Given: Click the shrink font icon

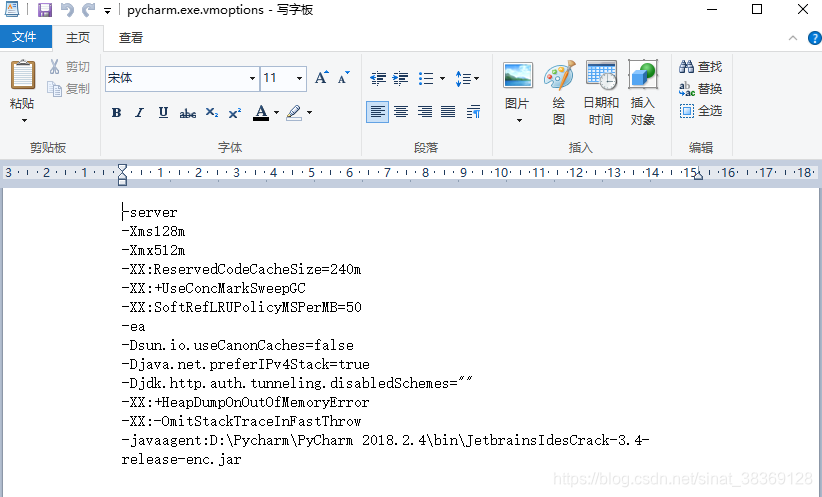Looking at the screenshot, I should (343, 78).
